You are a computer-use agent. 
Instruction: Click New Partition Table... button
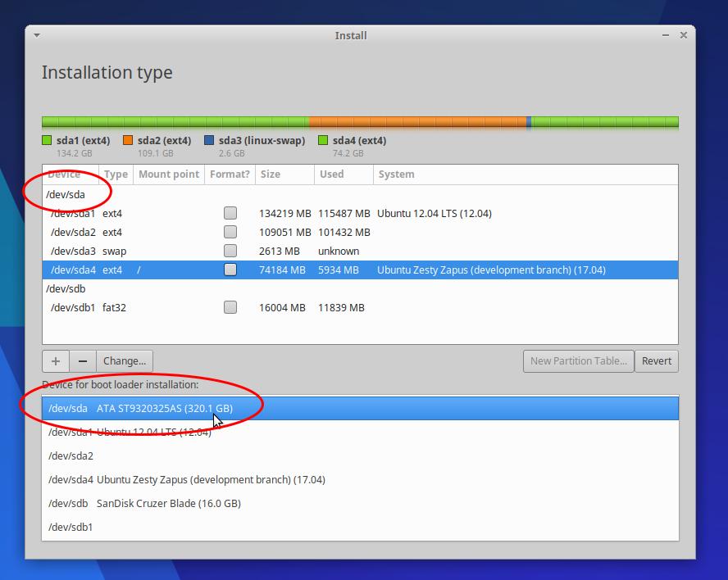click(x=579, y=361)
